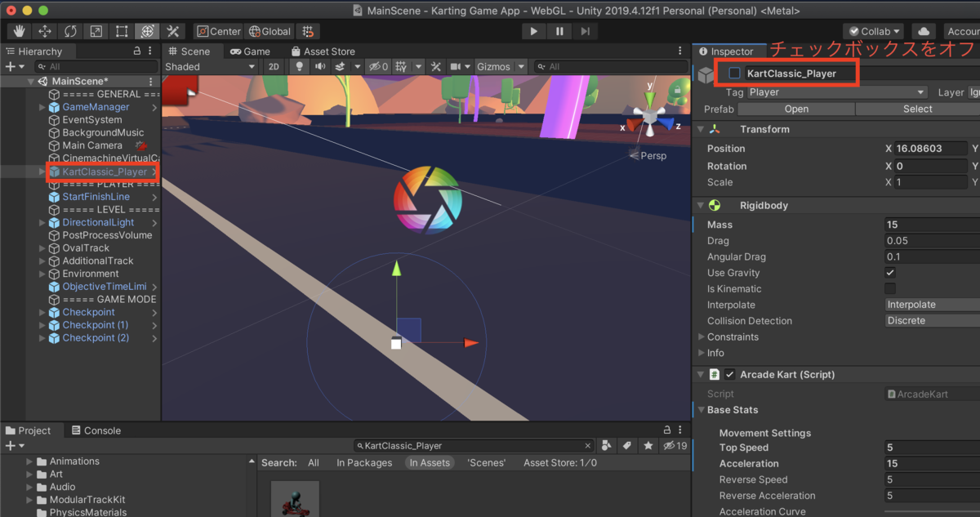This screenshot has height=517, width=980.
Task: Collapse the Transform component
Action: 700,129
